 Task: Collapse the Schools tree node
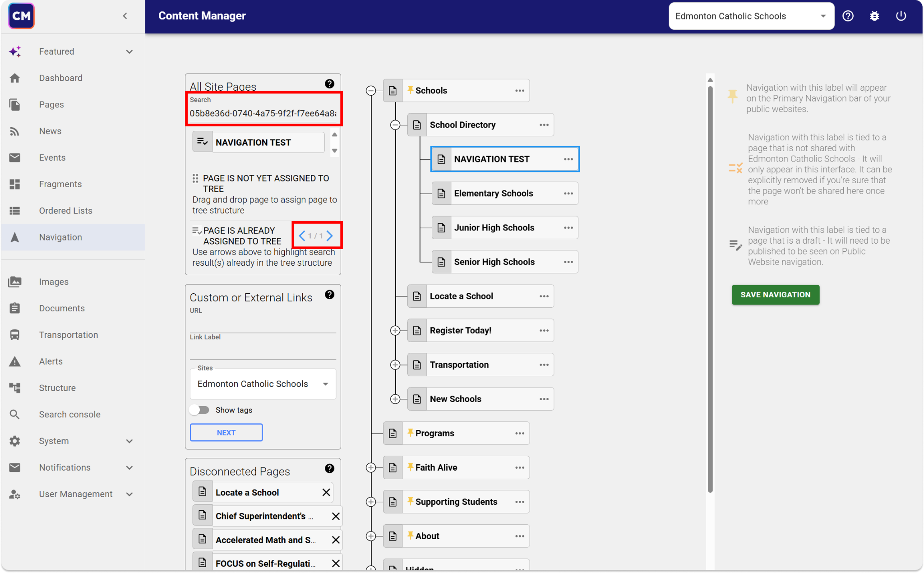[x=371, y=91]
